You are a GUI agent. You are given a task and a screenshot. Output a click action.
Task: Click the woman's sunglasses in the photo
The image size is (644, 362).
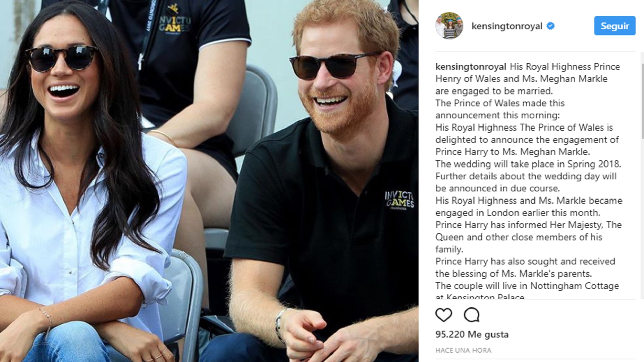coord(62,59)
